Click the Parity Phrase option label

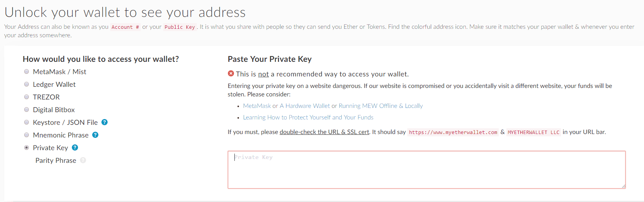coord(56,161)
